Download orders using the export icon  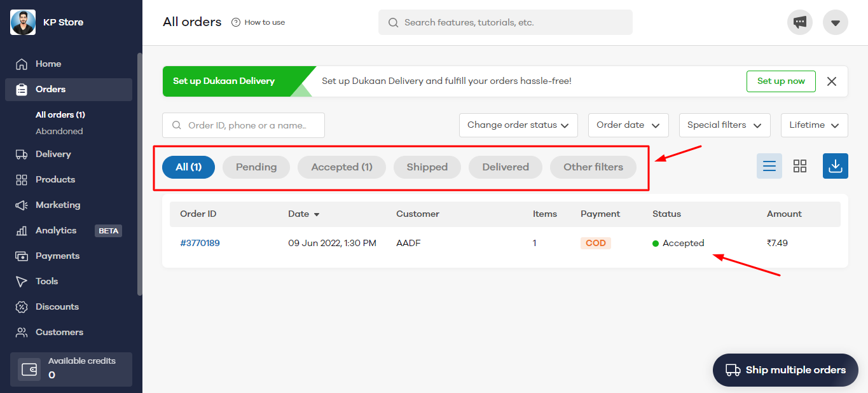tap(835, 166)
